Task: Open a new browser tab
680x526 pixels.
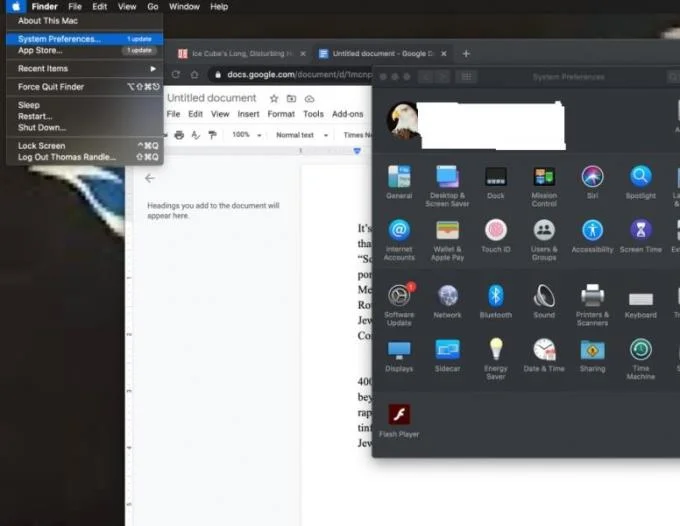Action: (x=466, y=53)
